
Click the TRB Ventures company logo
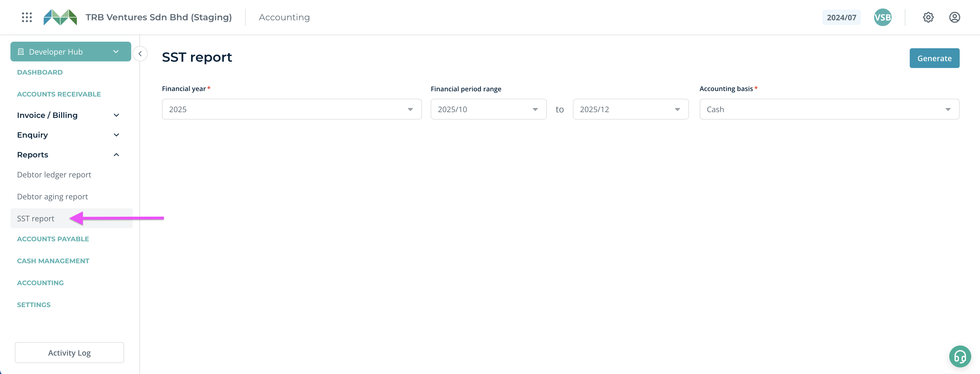60,17
